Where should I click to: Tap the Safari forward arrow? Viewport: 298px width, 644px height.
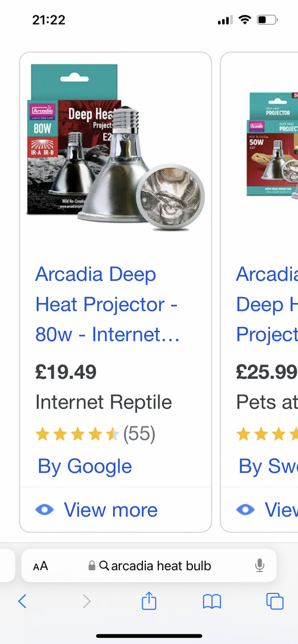pyautogui.click(x=86, y=601)
